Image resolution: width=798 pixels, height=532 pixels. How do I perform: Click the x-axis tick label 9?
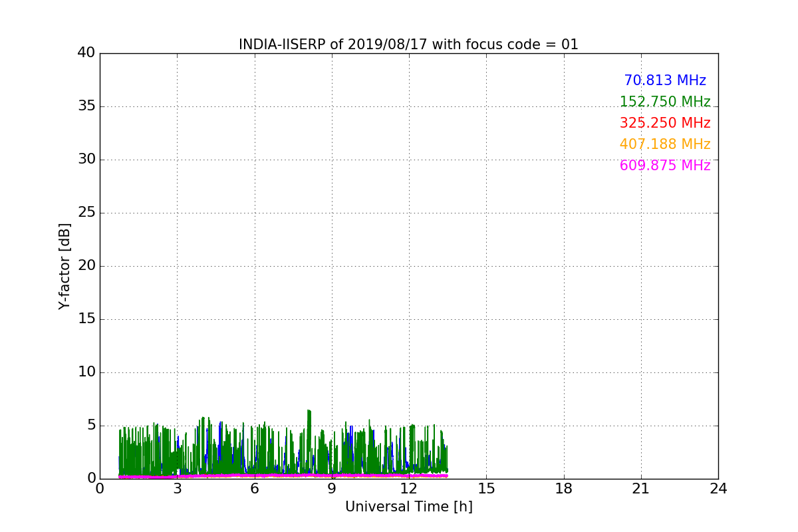coord(332,489)
